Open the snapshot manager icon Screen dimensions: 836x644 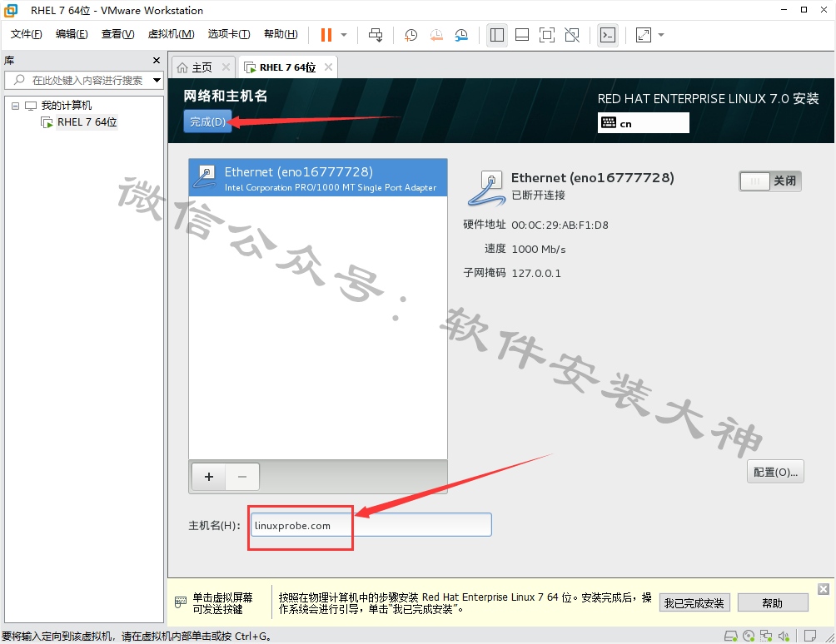[x=461, y=35]
